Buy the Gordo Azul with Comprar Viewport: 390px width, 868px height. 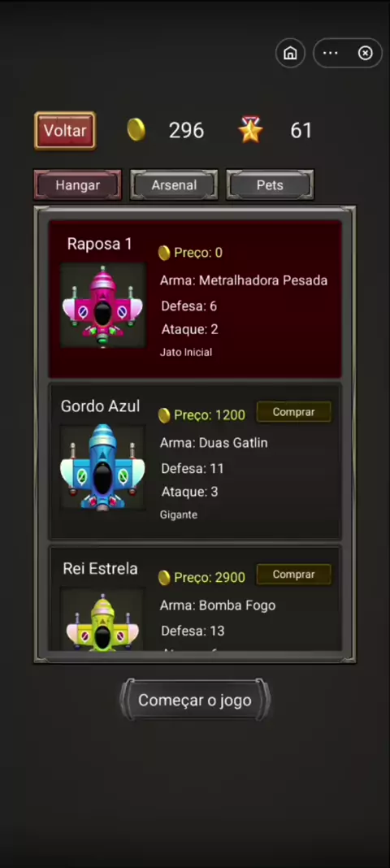point(294,412)
